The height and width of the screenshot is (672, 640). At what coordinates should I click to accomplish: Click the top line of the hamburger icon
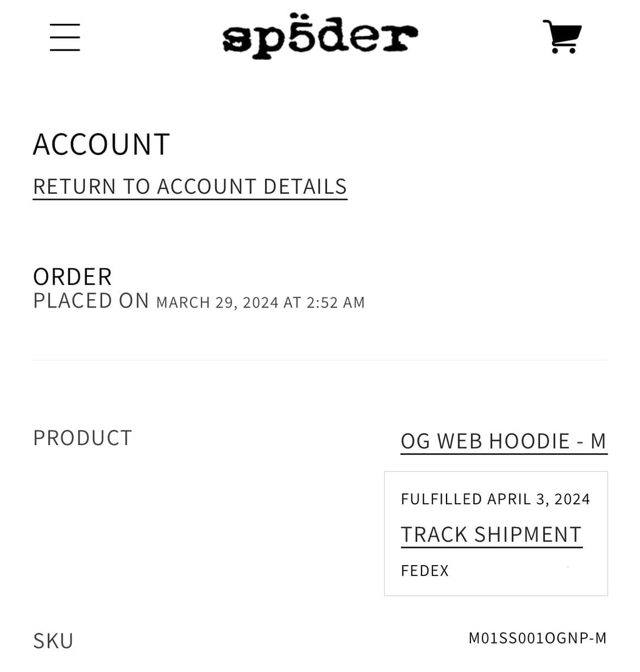click(x=65, y=25)
